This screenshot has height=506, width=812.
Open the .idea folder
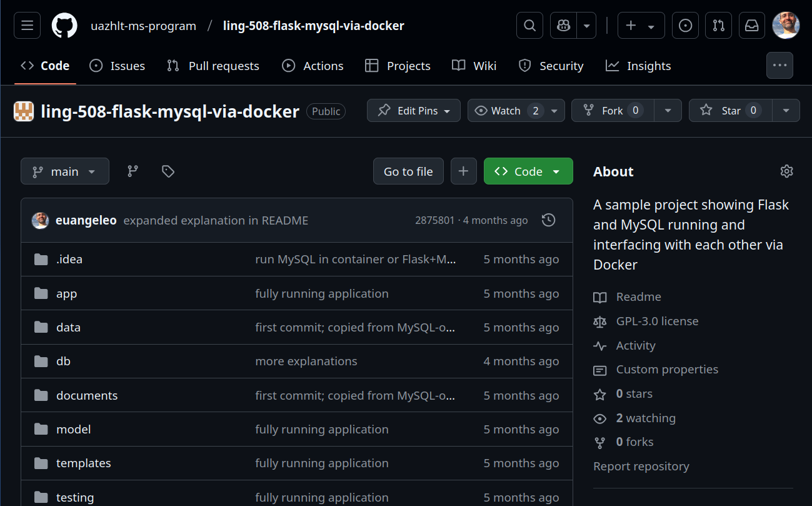coord(69,259)
